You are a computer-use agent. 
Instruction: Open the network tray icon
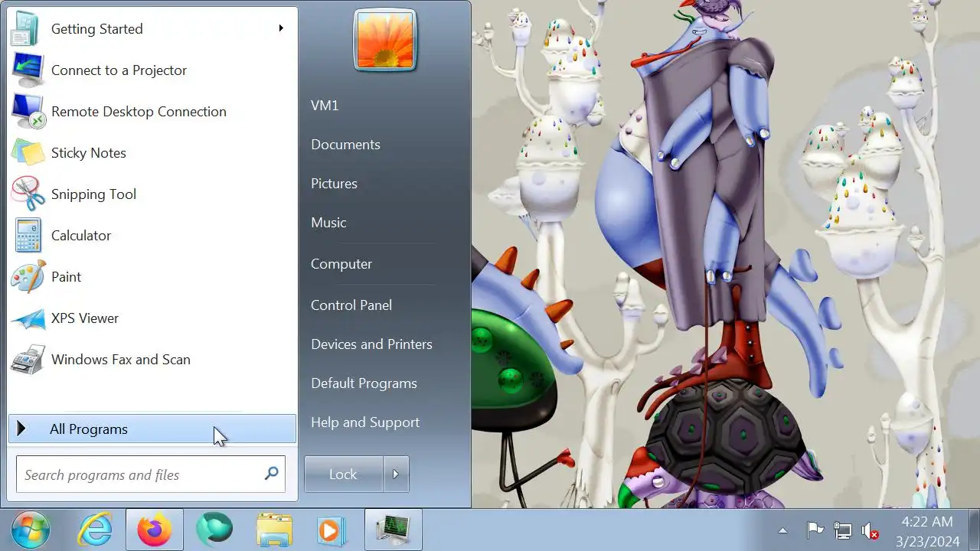point(842,530)
